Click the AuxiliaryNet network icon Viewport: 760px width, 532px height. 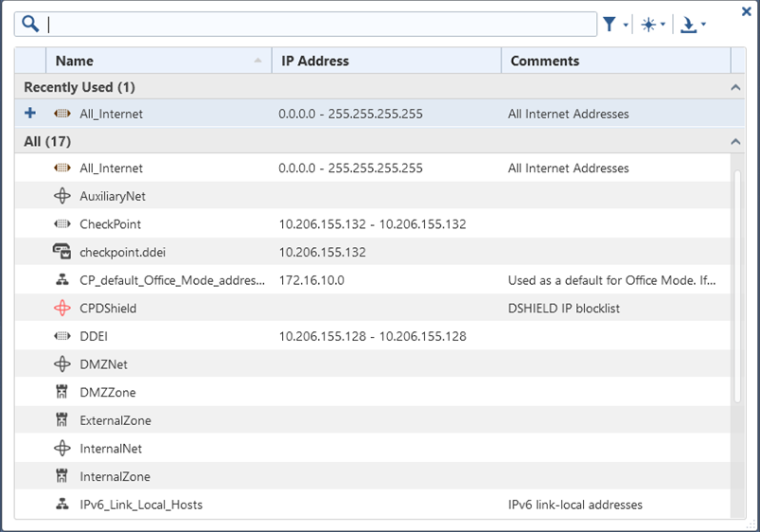pos(62,196)
